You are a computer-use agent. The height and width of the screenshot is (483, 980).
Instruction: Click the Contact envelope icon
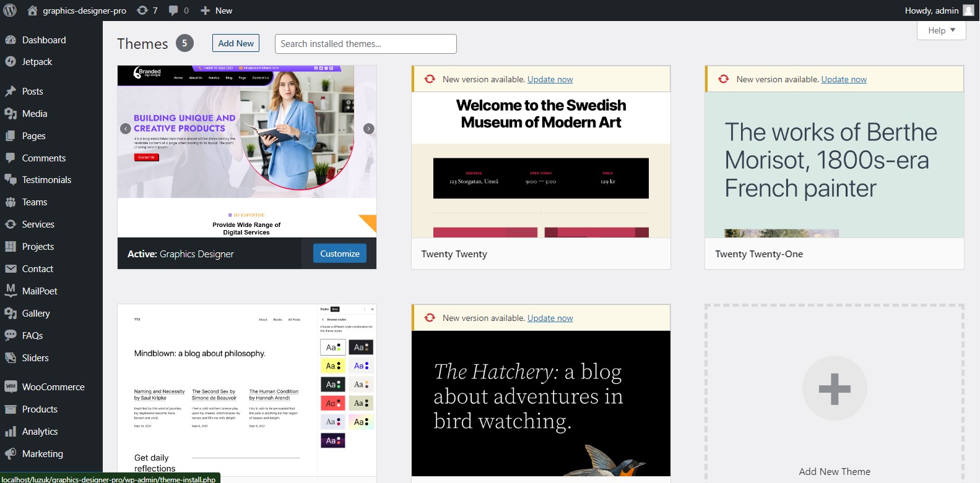click(x=11, y=269)
